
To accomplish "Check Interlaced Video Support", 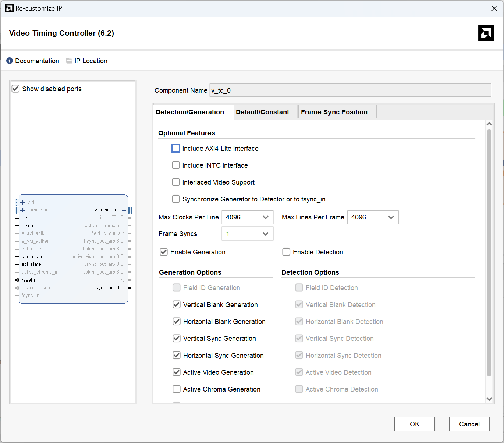I will coord(176,182).
